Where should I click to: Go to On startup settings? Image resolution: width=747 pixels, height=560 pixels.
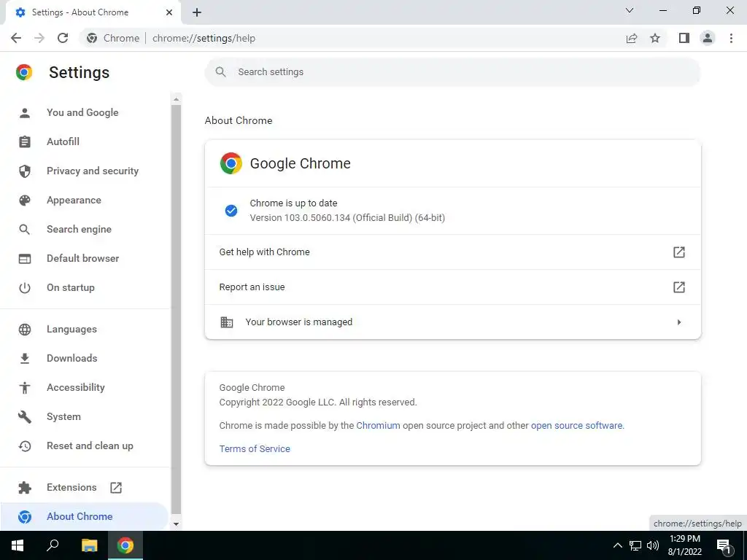point(71,287)
